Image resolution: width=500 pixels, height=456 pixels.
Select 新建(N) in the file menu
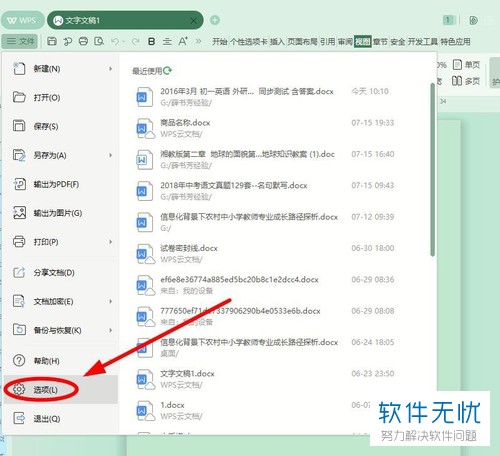(x=61, y=69)
